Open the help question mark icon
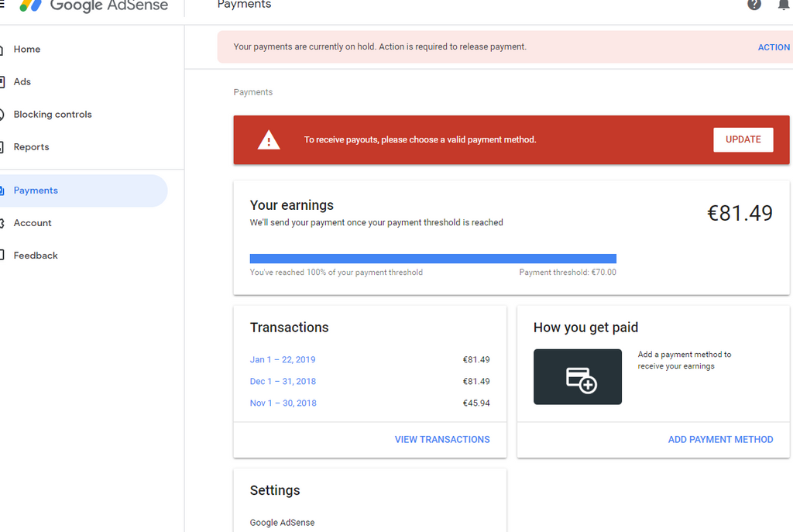Viewport: 793px width, 532px height. click(754, 5)
